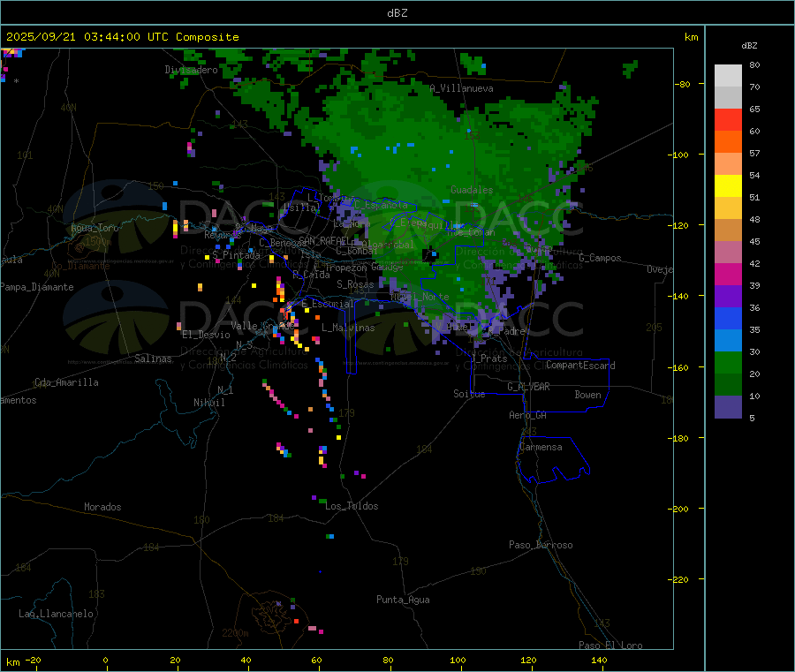The height and width of the screenshot is (672, 795).
Task: Click the Lag.Llancanelo location label
Action: 56,614
